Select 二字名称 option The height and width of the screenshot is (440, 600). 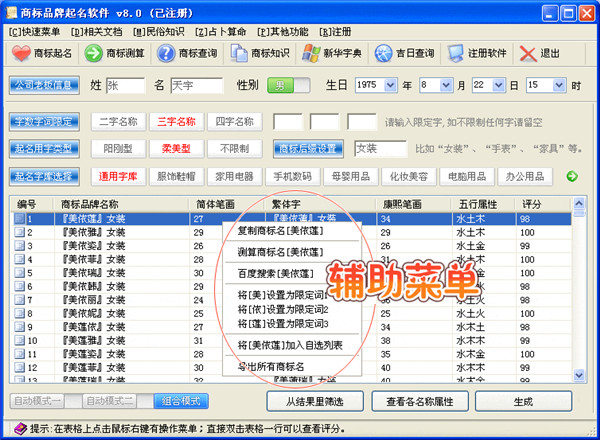(118, 122)
